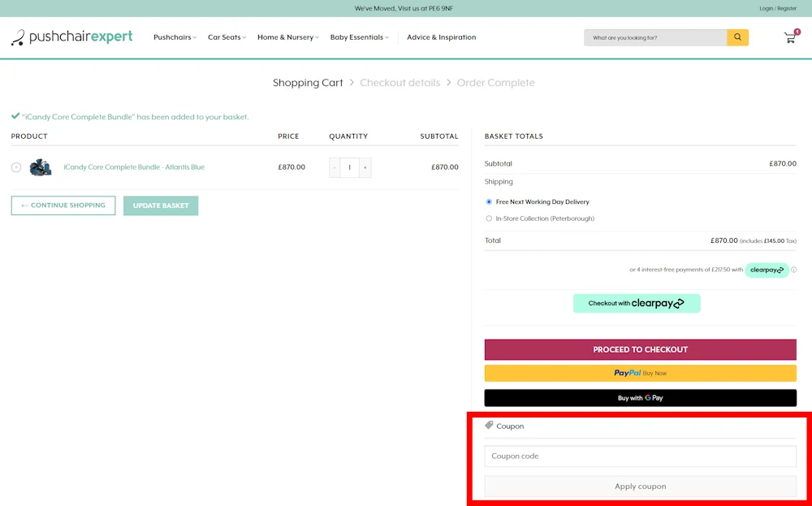Click the pushchairexpert logo
Screen dimensions: 812x506
[72, 37]
